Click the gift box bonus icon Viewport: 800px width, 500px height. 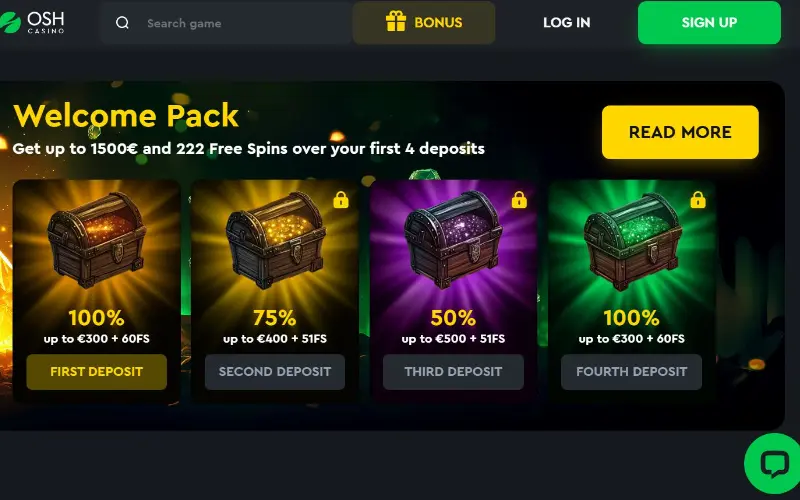pos(396,22)
